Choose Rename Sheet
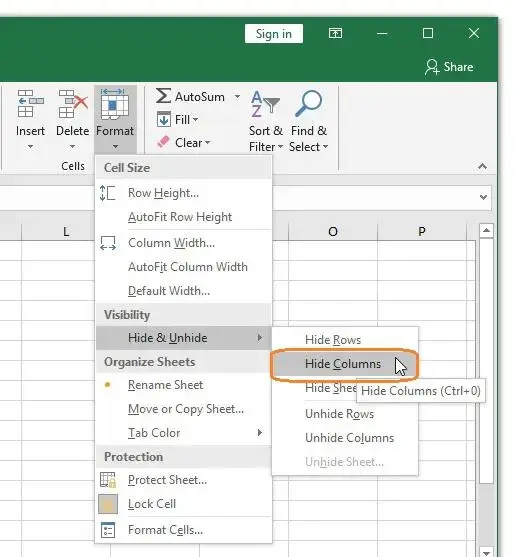The width and height of the screenshot is (520, 557). click(x=184, y=385)
